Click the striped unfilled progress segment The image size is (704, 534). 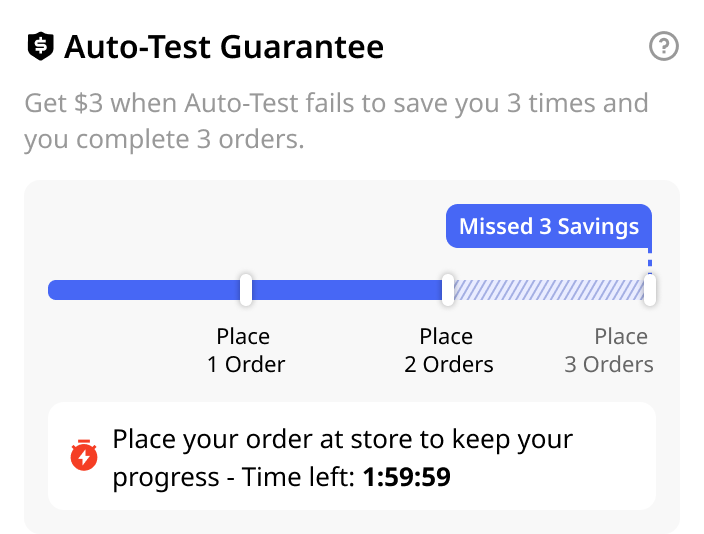pos(548,290)
